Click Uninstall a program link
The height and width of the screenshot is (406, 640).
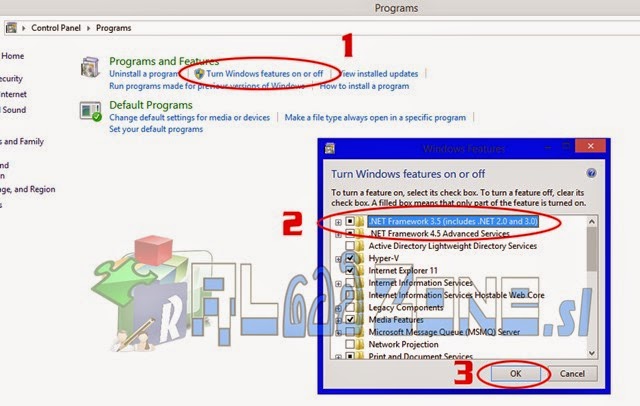[144, 74]
